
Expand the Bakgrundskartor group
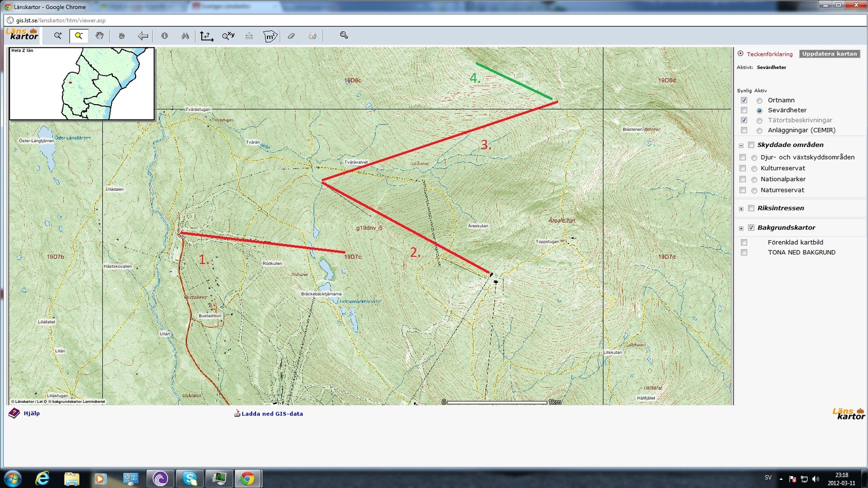(741, 228)
